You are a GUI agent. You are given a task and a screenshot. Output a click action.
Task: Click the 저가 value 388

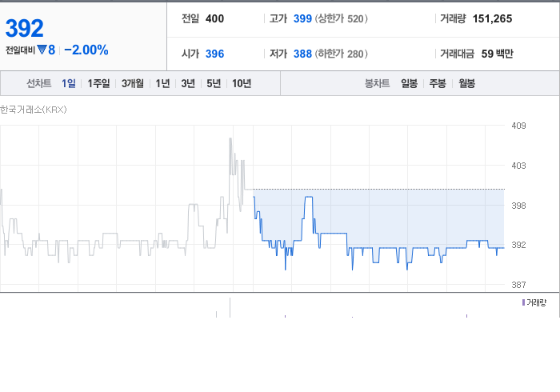pos(302,54)
